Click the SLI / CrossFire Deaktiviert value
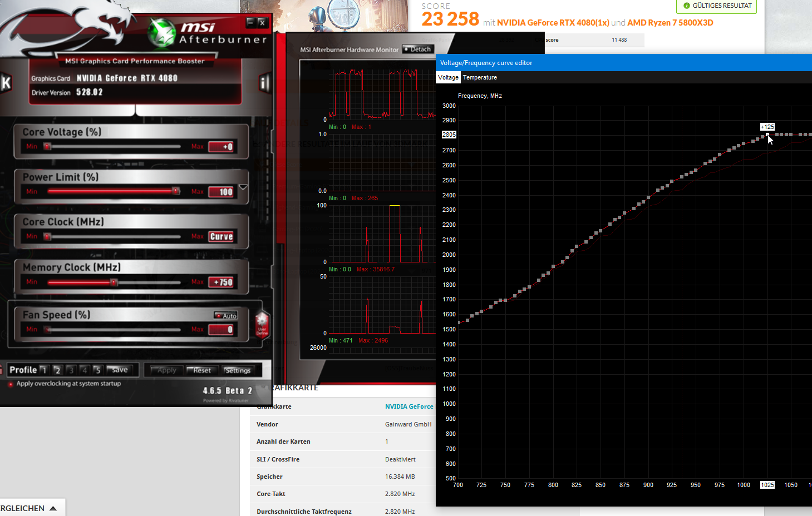Viewport: 812px width, 516px height. tap(400, 459)
